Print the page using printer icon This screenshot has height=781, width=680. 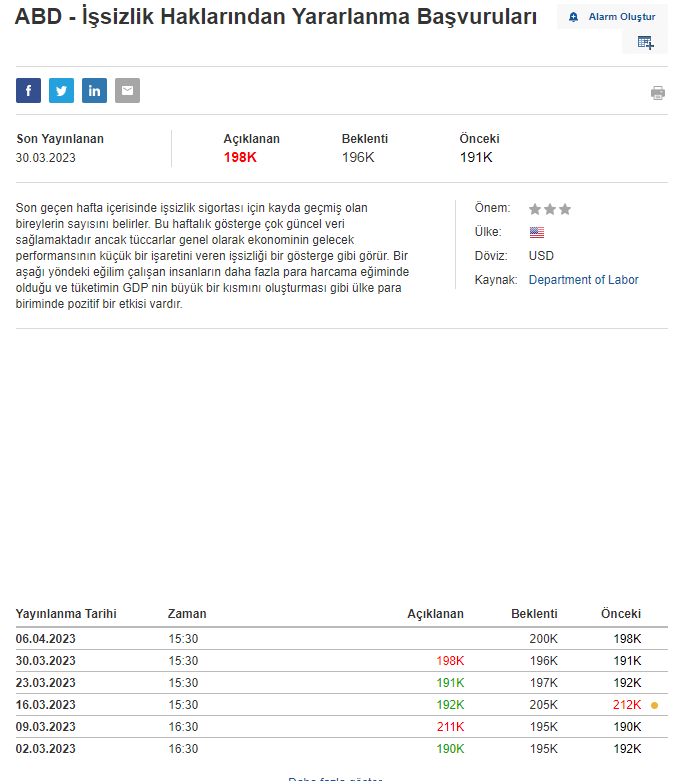[x=657, y=93]
